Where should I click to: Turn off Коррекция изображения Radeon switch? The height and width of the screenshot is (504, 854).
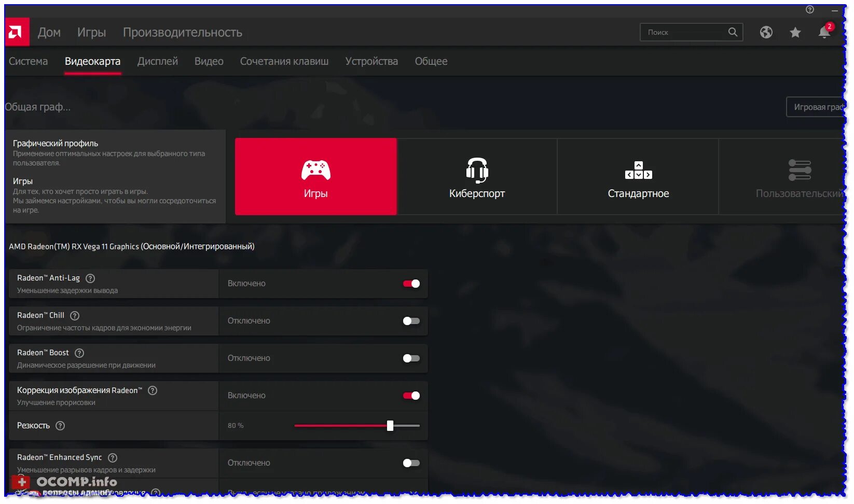pos(411,396)
